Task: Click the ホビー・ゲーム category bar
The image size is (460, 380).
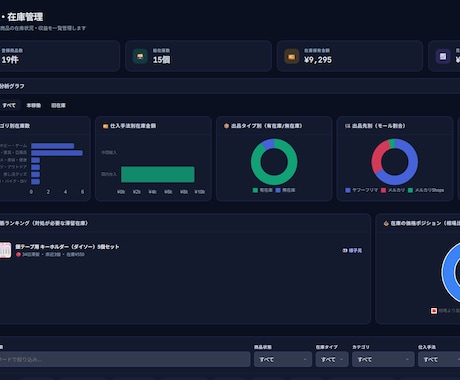Action: click(x=52, y=146)
